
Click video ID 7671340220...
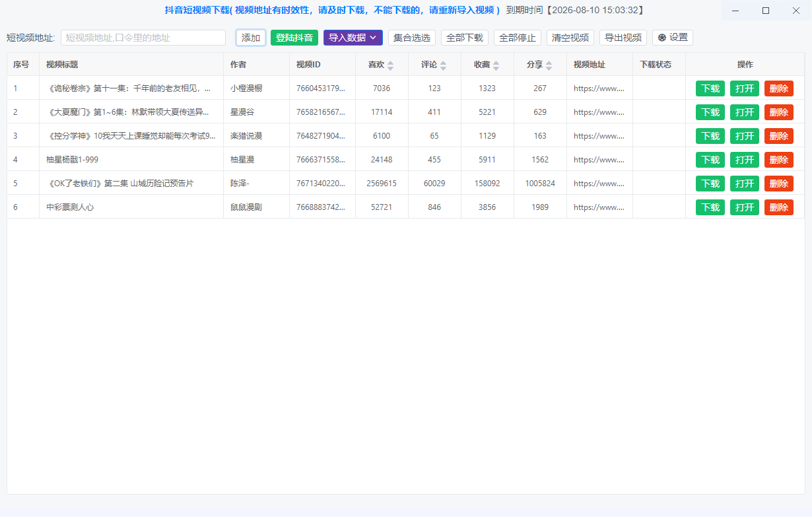321,184
